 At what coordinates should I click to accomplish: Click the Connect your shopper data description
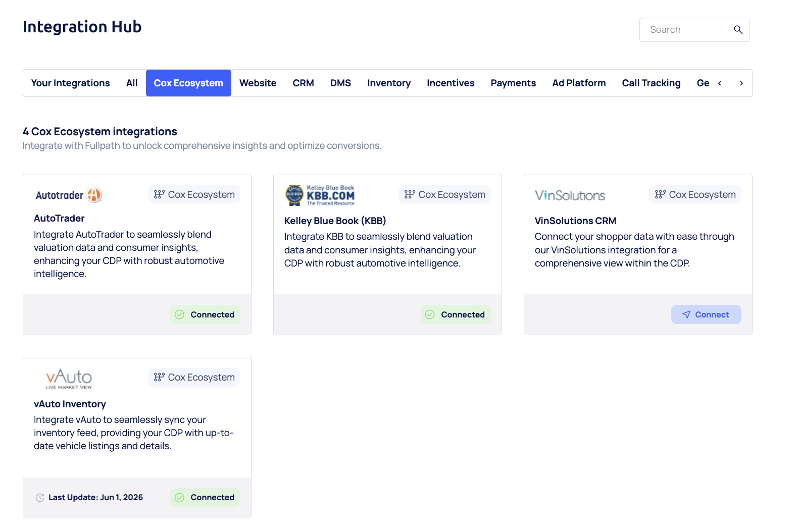[634, 250]
